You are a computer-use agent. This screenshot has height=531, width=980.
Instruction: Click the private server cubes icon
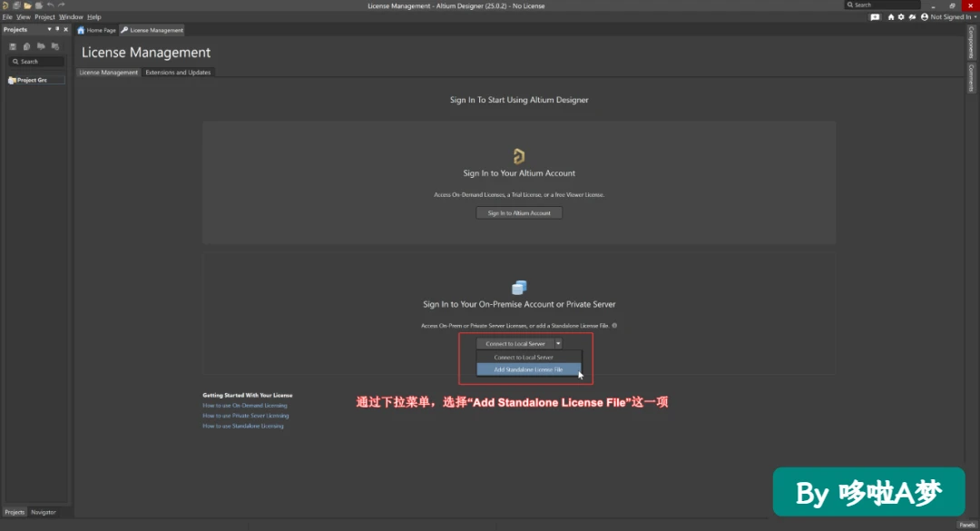click(519, 287)
